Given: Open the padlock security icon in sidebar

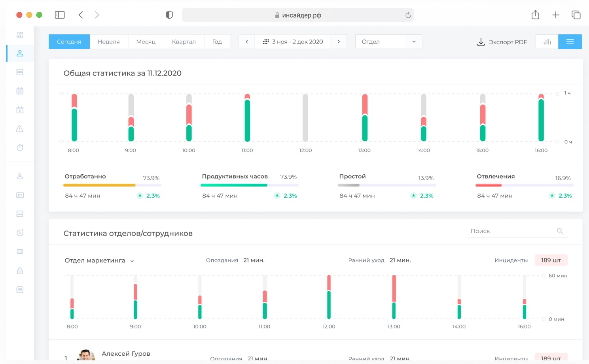Looking at the screenshot, I should pyautogui.click(x=20, y=271).
